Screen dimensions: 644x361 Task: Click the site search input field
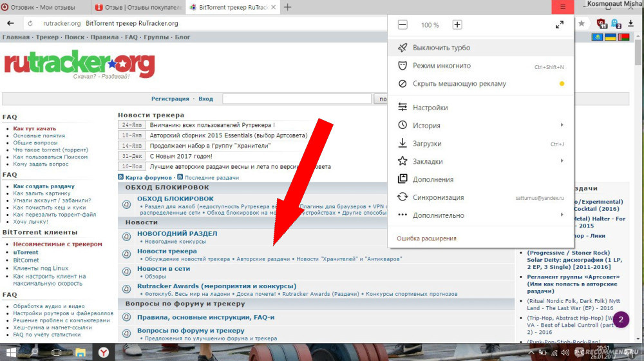297,99
